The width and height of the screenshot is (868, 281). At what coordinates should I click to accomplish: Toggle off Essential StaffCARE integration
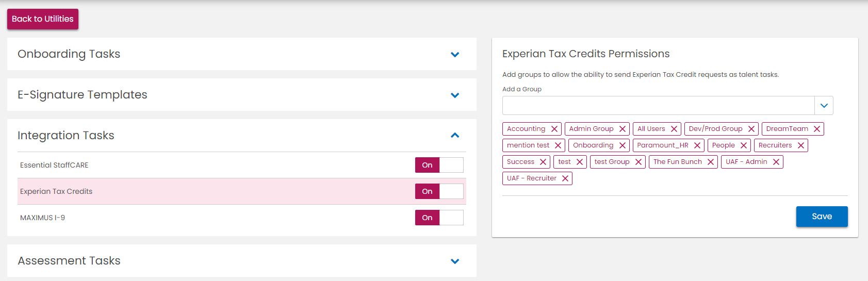[439, 165]
